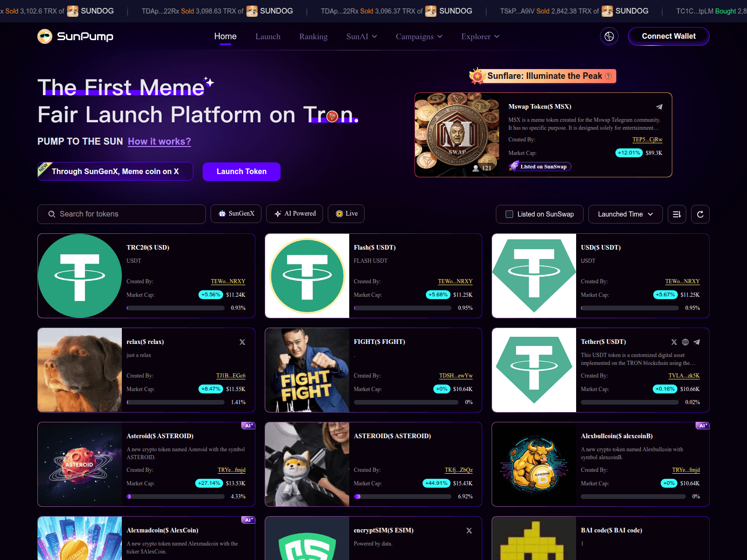Click the sort order icon button
The width and height of the screenshot is (747, 560).
[677, 214]
